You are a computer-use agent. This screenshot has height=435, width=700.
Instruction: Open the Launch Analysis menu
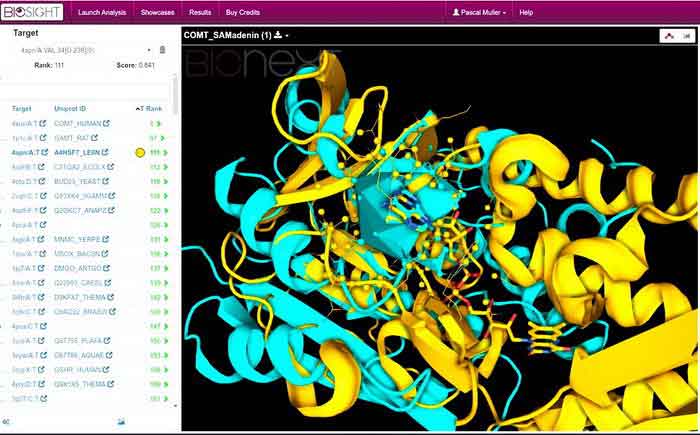click(x=101, y=13)
